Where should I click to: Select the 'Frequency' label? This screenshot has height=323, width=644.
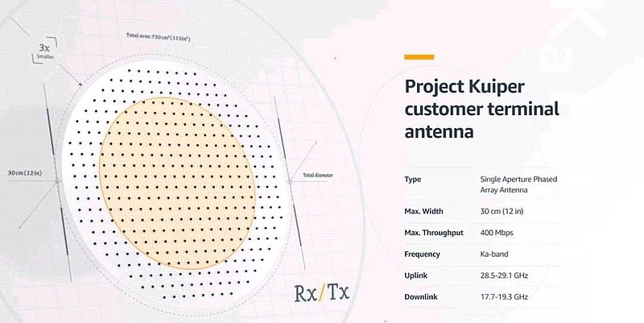[422, 255]
